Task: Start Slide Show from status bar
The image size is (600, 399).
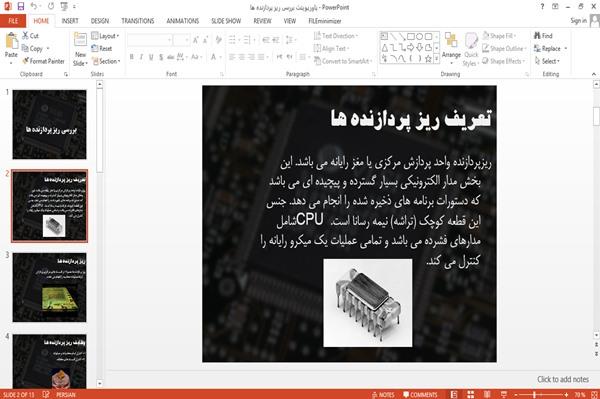Action: point(504,395)
